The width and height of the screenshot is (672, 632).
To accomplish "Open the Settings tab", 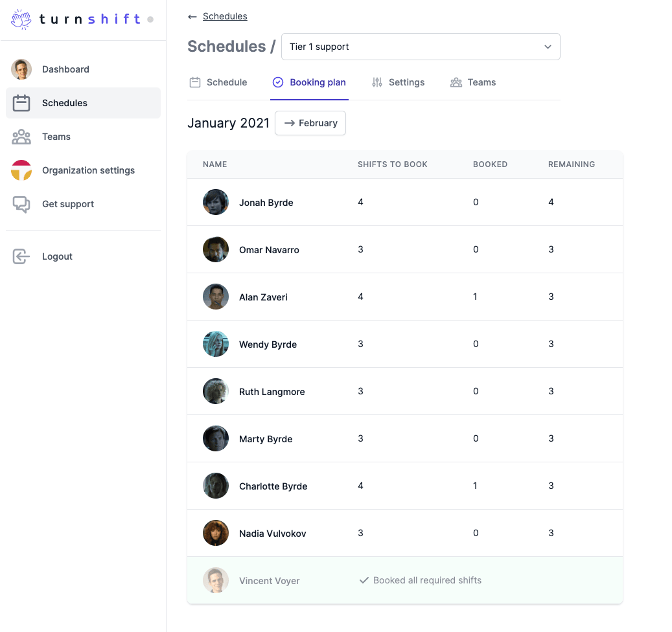I will coord(399,82).
